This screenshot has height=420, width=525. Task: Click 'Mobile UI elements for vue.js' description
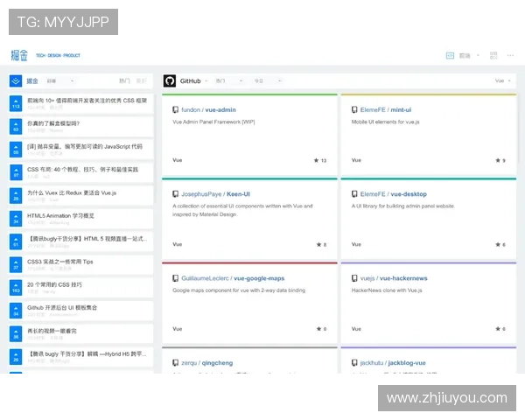[385, 122]
